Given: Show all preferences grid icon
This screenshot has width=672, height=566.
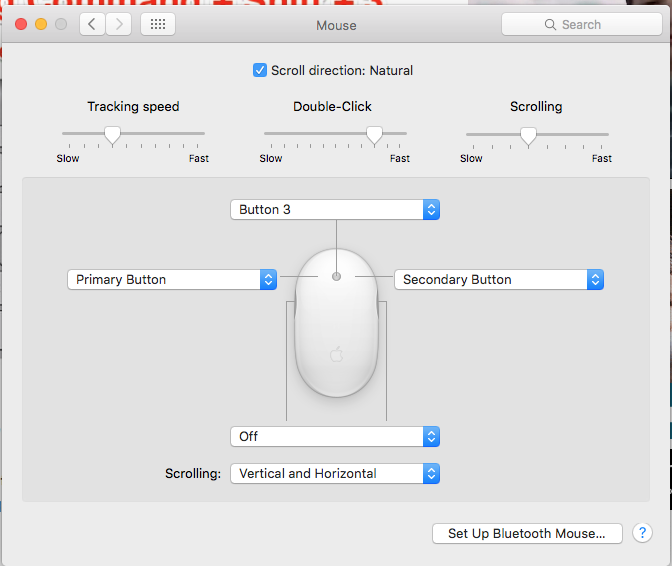Looking at the screenshot, I should pyautogui.click(x=158, y=25).
